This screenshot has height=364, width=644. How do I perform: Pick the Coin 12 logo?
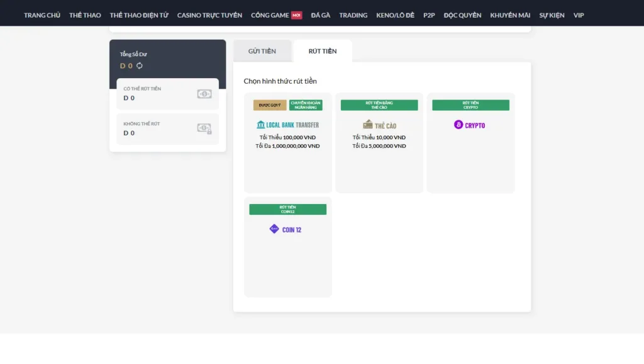pos(286,229)
